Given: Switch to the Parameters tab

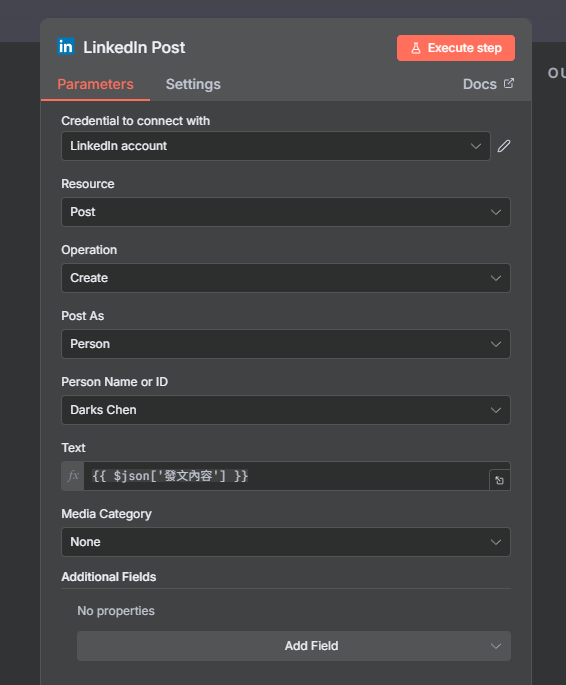Looking at the screenshot, I should 95,84.
